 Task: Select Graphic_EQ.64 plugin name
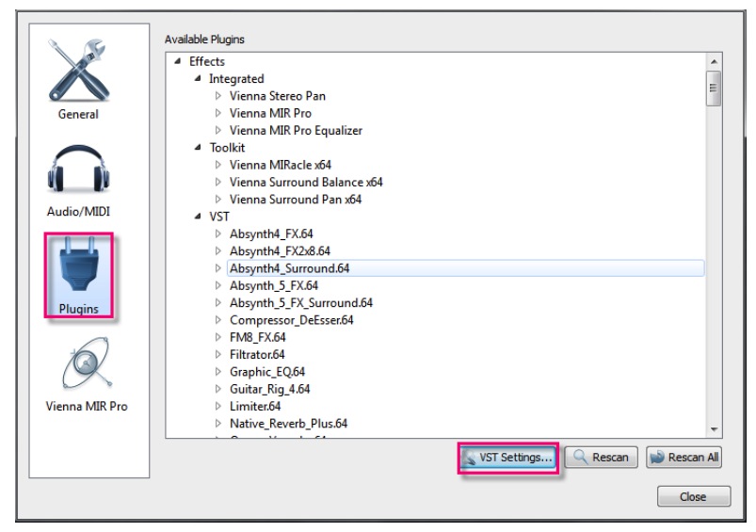[267, 372]
